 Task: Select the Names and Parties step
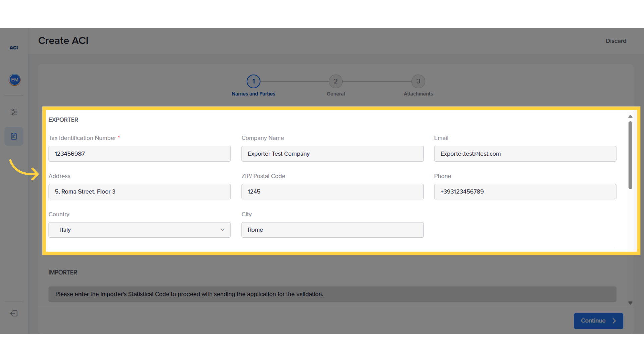click(253, 81)
